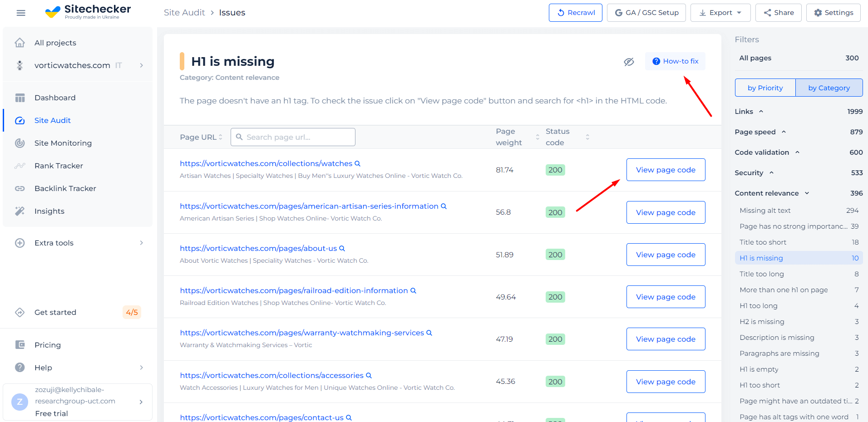This screenshot has height=422, width=868.
Task: Click the Backlink Tracker chain icon
Action: coord(20,188)
